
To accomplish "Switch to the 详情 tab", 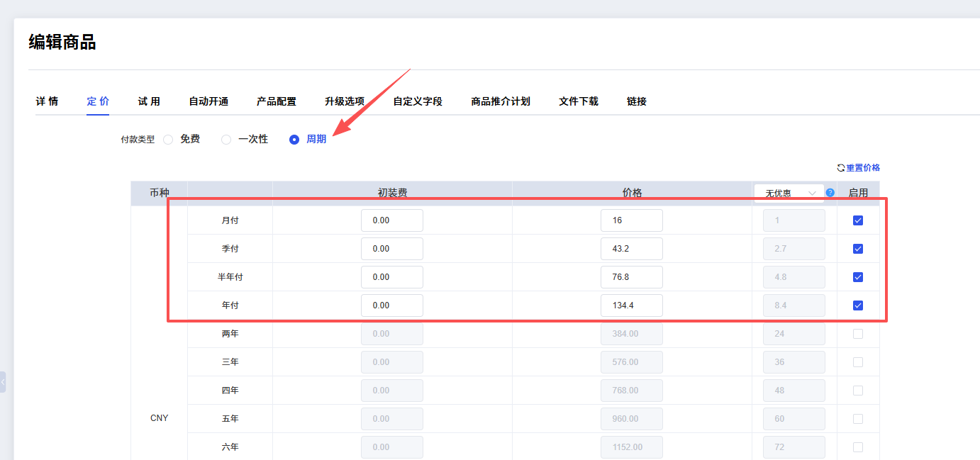I will [x=47, y=101].
